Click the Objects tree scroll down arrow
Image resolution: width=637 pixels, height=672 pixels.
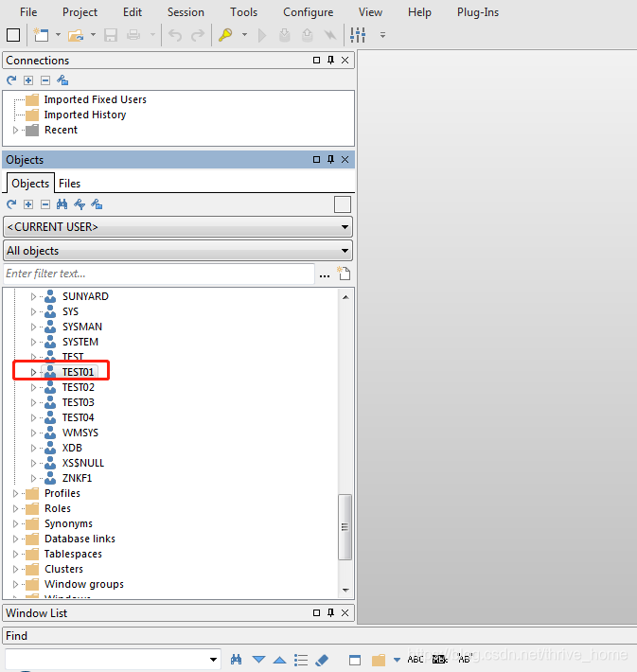345,591
